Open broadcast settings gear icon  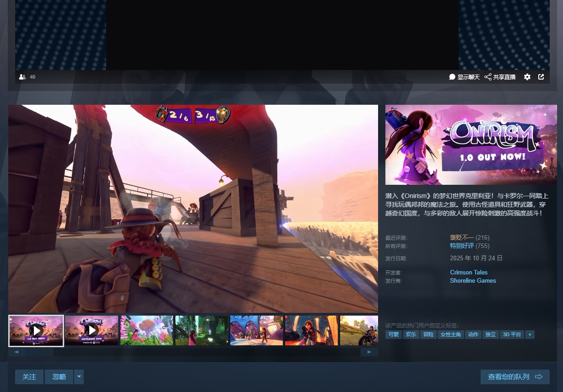point(527,77)
